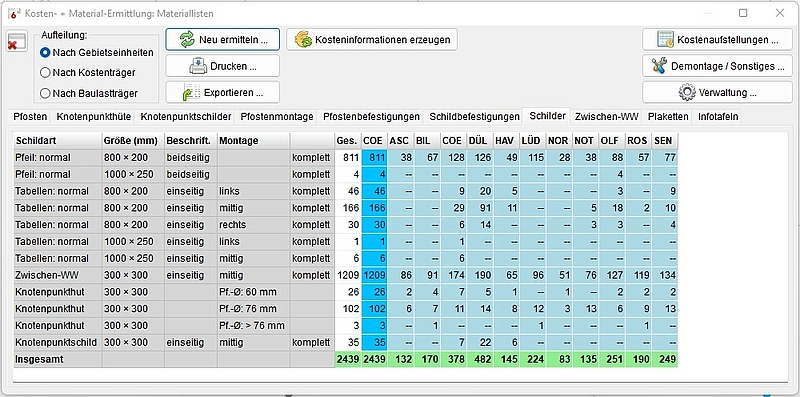Switch to Pfostenbefestigungen tab
Viewport: 800px width, 397px height.
[x=371, y=117]
